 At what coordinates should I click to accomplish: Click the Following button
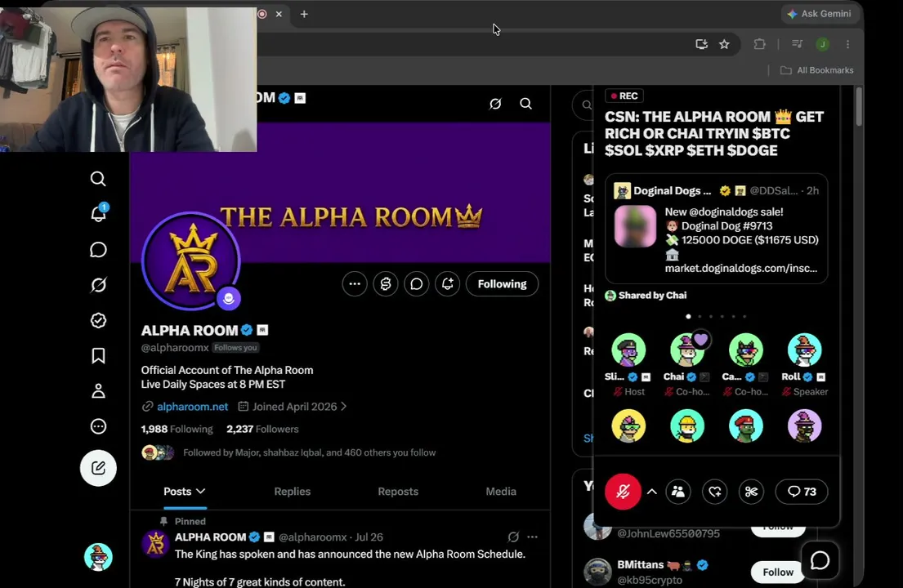coord(503,284)
